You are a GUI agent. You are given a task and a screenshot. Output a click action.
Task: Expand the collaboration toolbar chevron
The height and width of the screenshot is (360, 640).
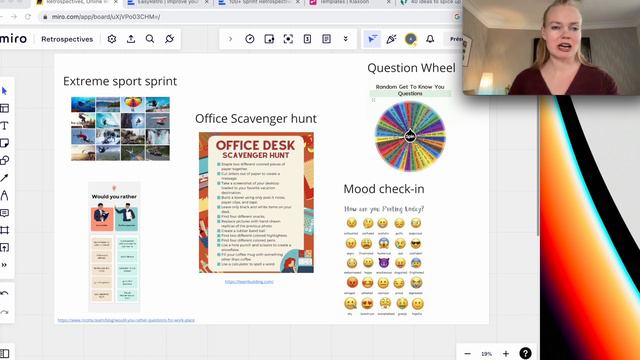pyautogui.click(x=230, y=39)
